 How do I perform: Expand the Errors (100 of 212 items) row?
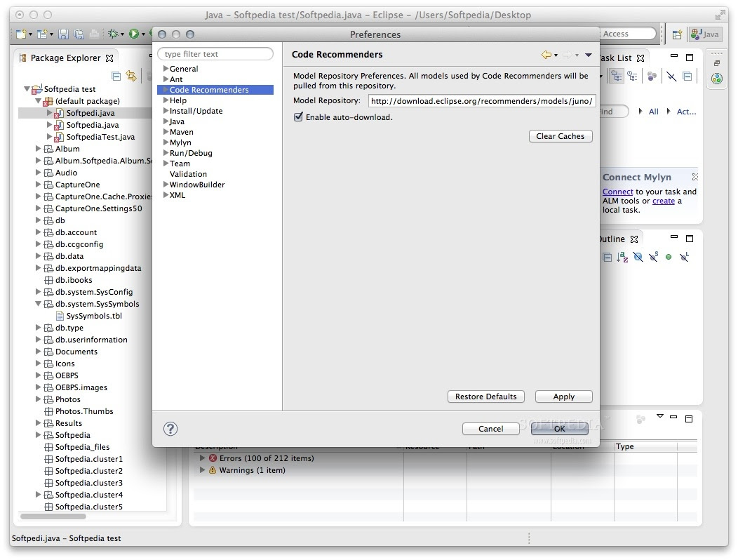tap(202, 458)
